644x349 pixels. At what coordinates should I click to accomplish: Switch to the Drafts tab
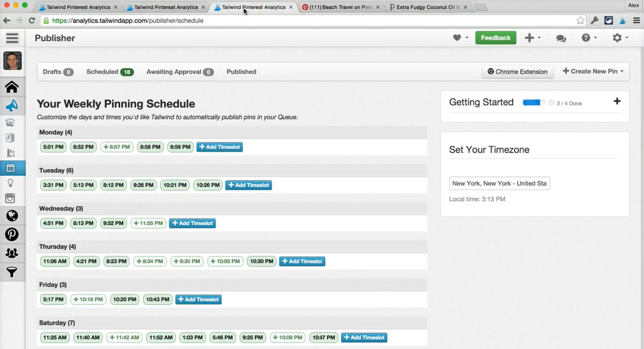pos(58,72)
